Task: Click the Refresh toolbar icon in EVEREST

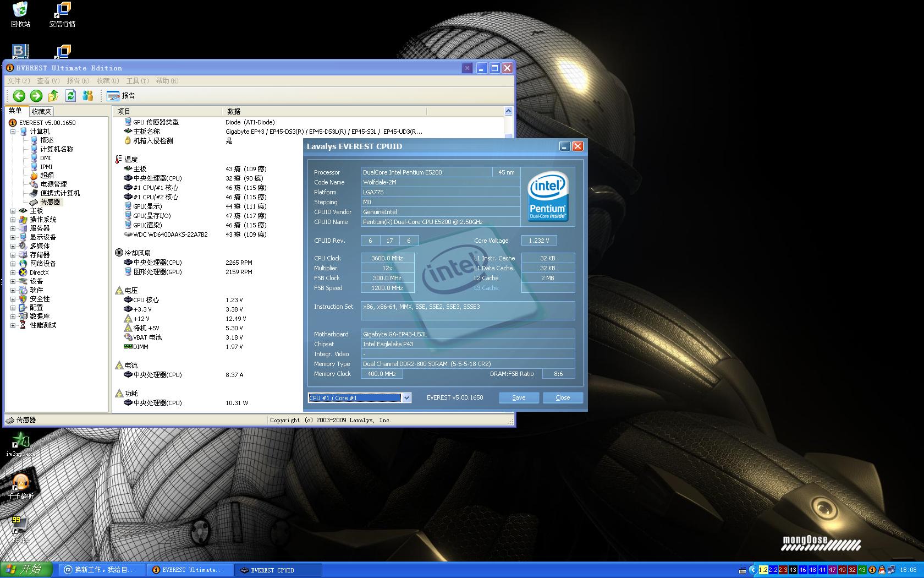Action: (x=70, y=96)
